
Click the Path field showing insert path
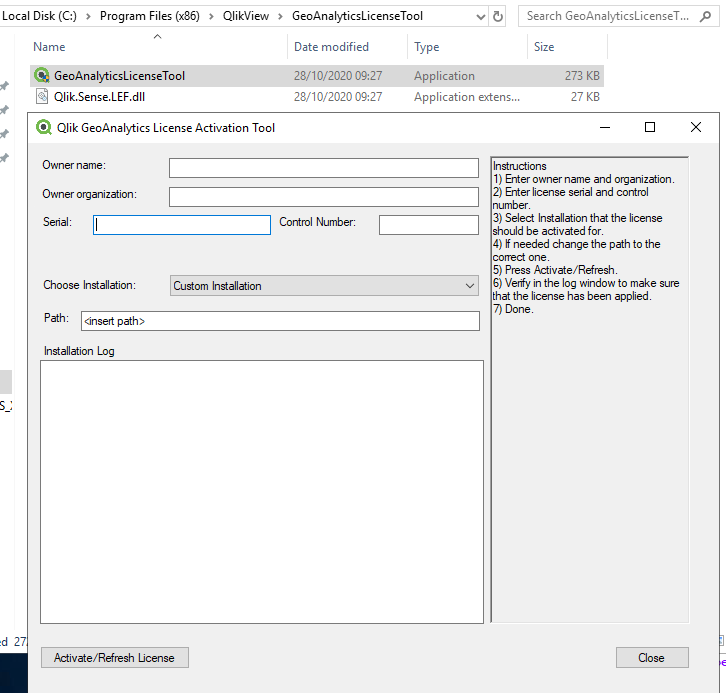tap(280, 321)
